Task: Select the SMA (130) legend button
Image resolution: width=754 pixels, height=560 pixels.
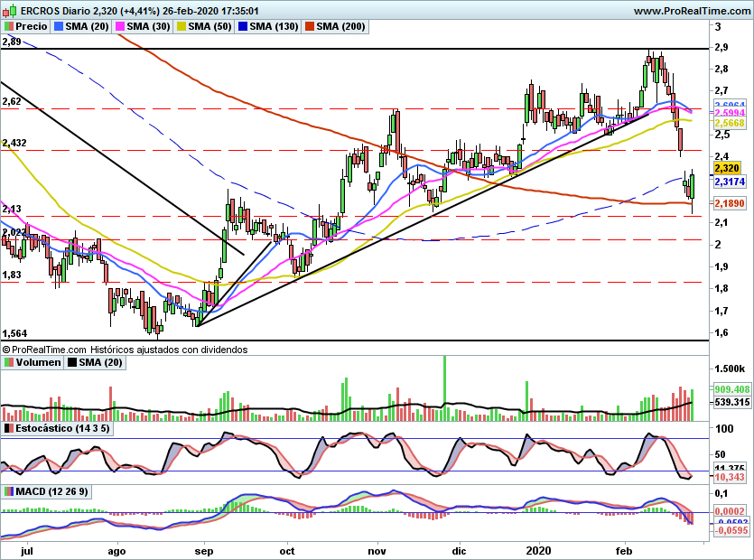Action: [269, 26]
